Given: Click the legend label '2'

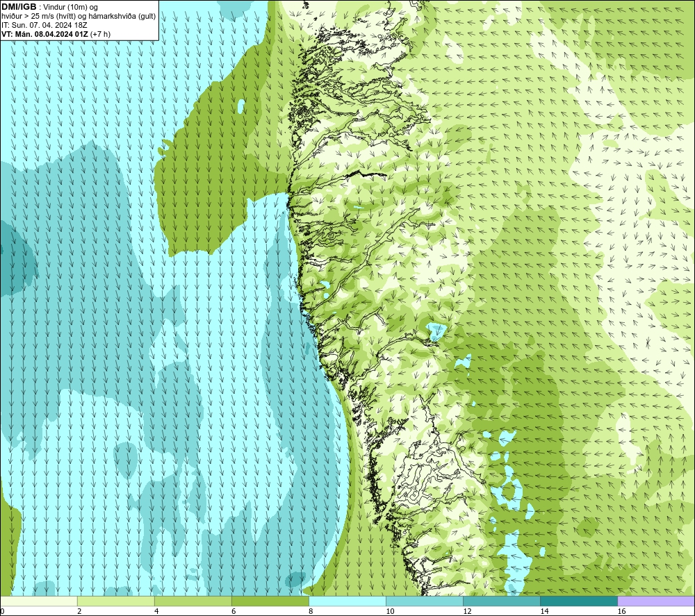Looking at the screenshot, I should point(79,611).
